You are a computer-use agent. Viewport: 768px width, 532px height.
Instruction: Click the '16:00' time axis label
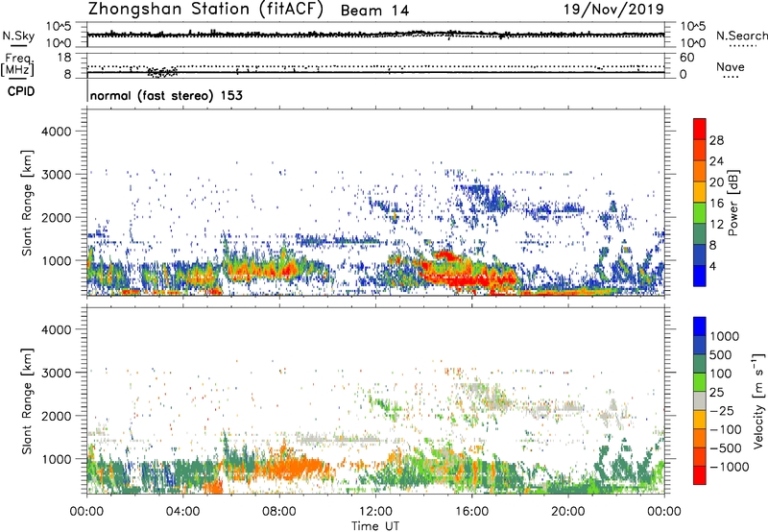click(471, 512)
